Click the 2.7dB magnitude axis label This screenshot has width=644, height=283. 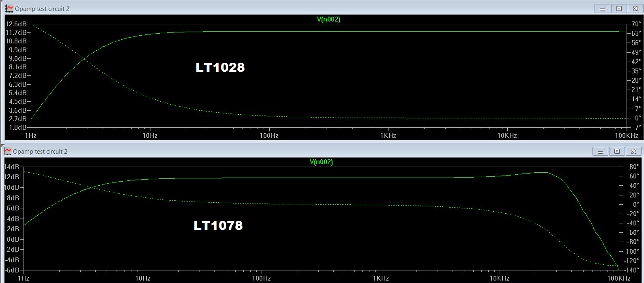(18, 119)
